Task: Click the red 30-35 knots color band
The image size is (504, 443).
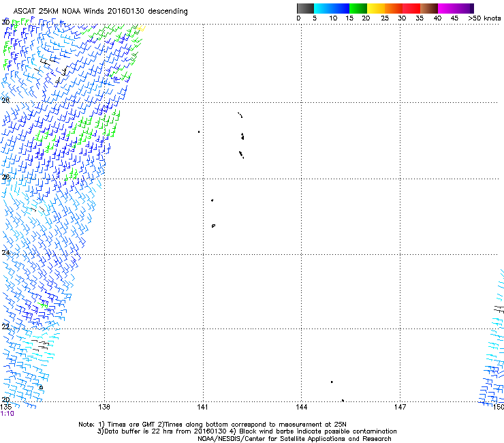Action: click(411, 8)
